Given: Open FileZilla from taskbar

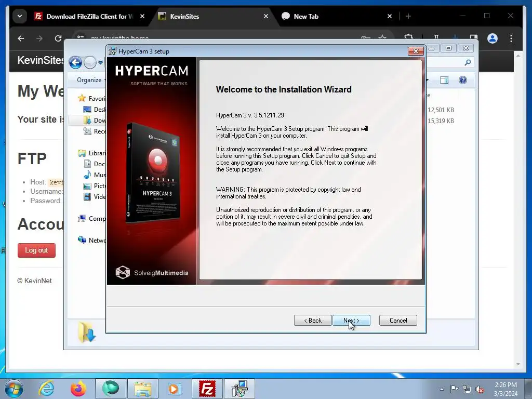Looking at the screenshot, I should tap(207, 389).
